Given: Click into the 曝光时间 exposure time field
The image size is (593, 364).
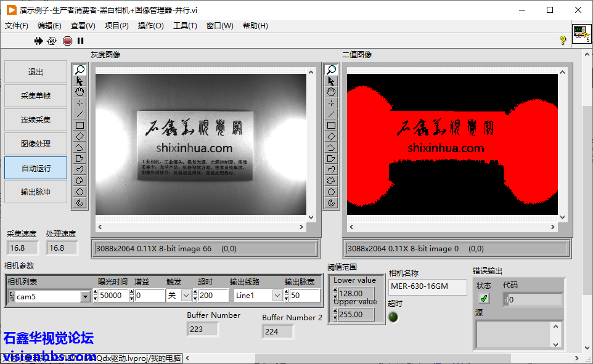Looking at the screenshot, I should pos(113,296).
